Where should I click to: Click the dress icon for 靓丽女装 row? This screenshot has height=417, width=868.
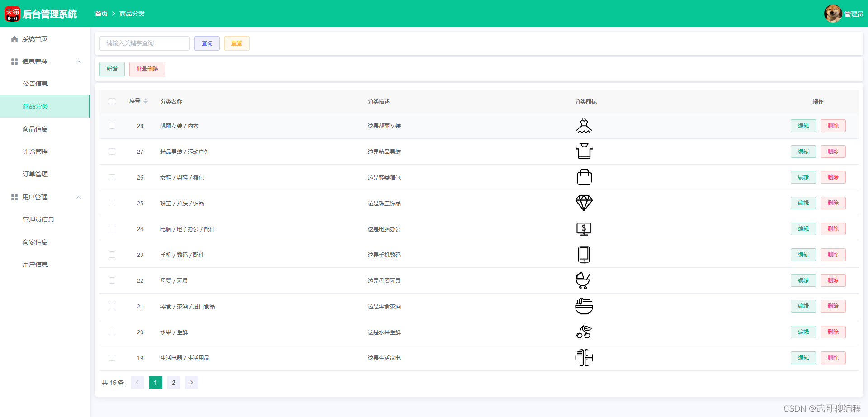click(584, 125)
